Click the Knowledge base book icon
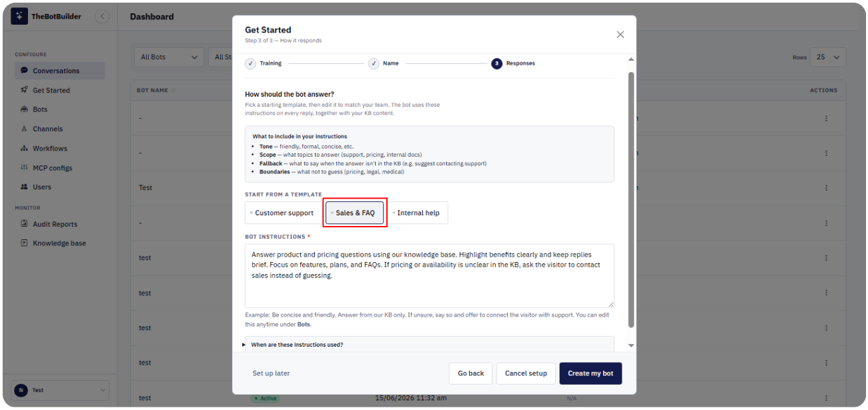This screenshot has width=868, height=410. (24, 243)
